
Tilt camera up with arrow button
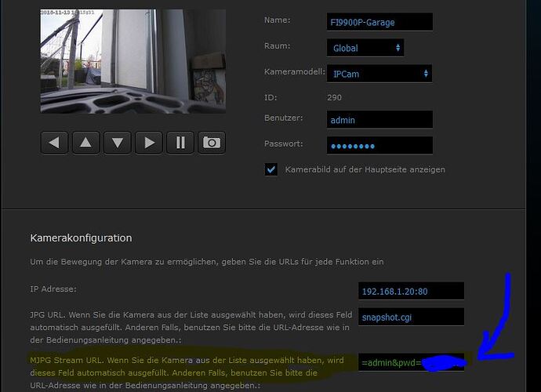pyautogui.click(x=85, y=142)
